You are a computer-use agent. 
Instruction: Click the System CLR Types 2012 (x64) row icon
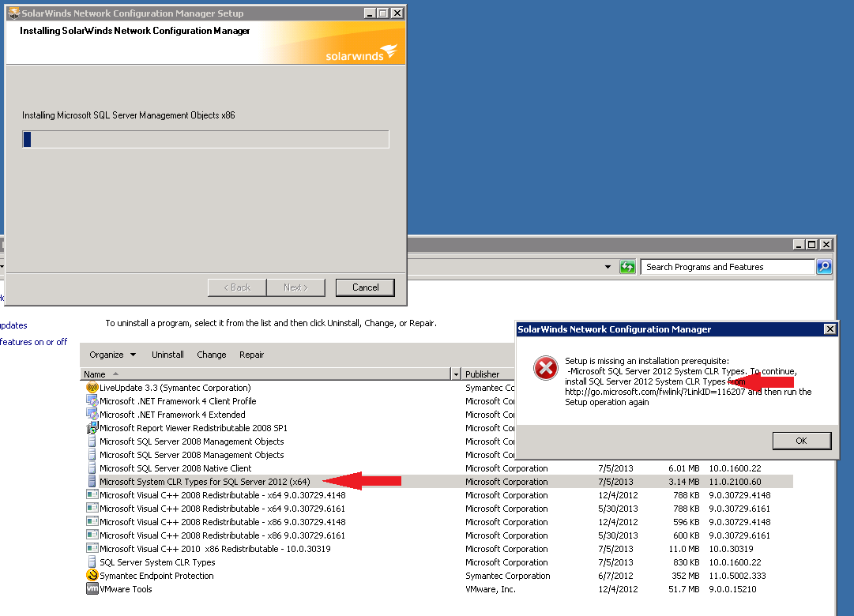92,482
